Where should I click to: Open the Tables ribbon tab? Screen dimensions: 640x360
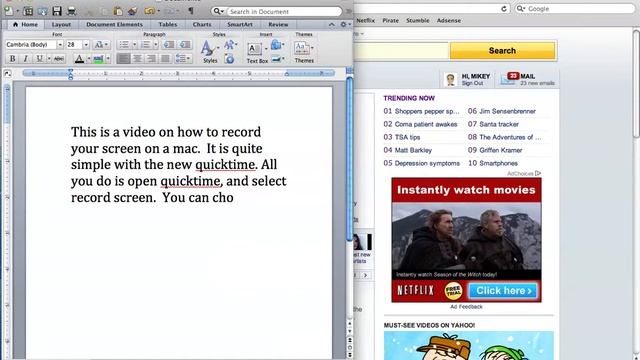coord(168,24)
